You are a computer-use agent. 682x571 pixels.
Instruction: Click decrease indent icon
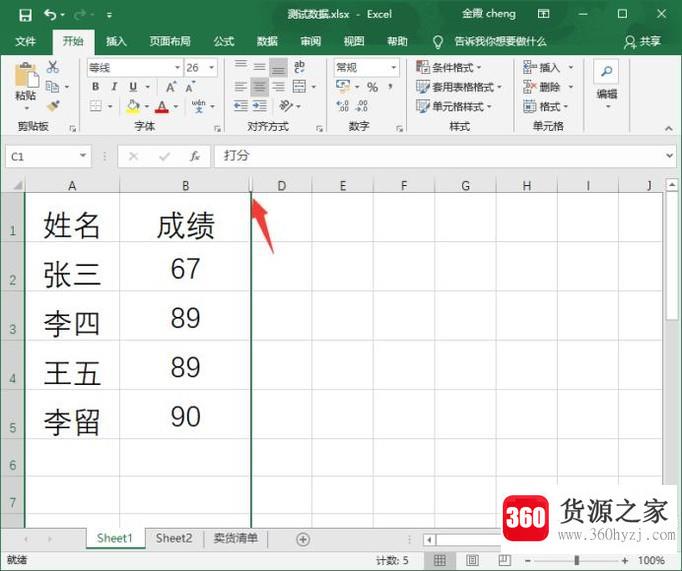[241, 106]
